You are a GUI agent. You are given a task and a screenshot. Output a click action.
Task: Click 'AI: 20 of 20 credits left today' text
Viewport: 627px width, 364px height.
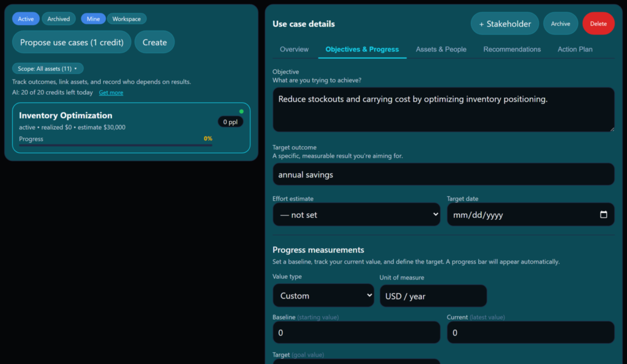(53, 93)
